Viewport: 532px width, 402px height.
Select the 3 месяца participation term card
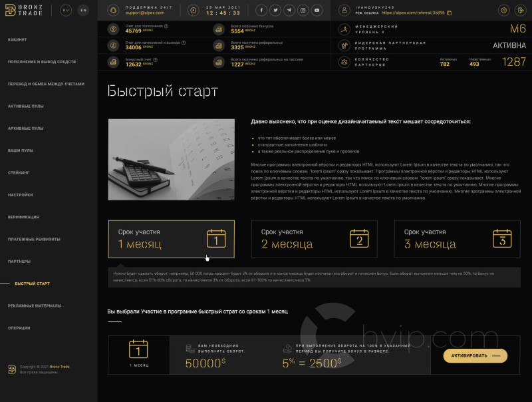click(457, 239)
